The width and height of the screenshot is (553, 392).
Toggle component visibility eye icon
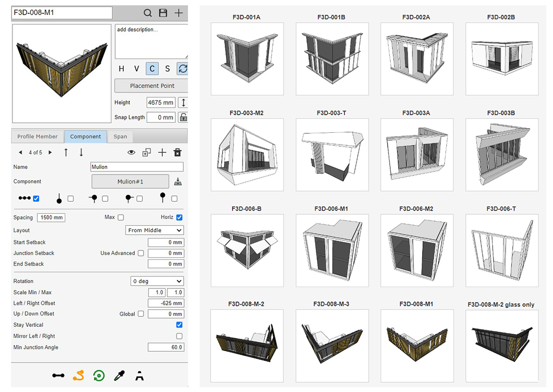(131, 152)
